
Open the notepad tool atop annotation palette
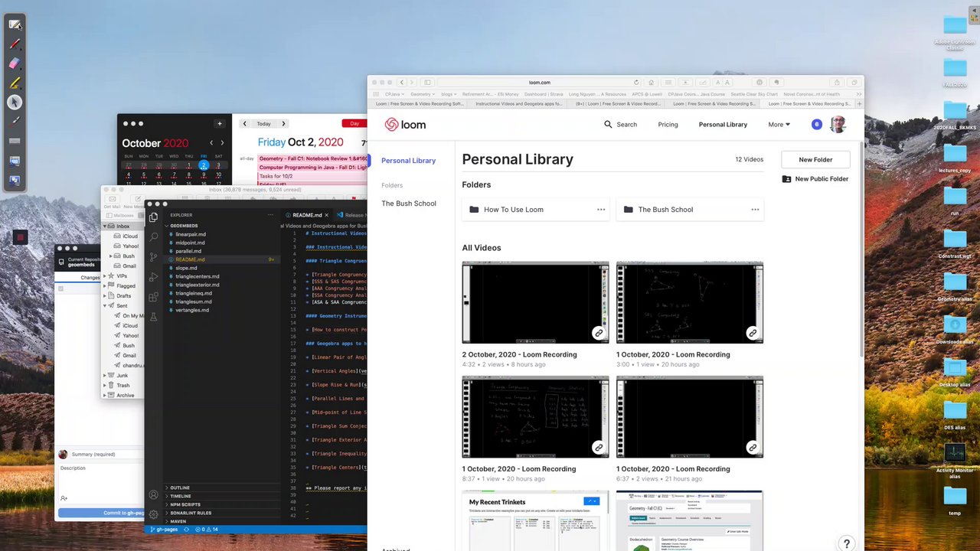15,24
